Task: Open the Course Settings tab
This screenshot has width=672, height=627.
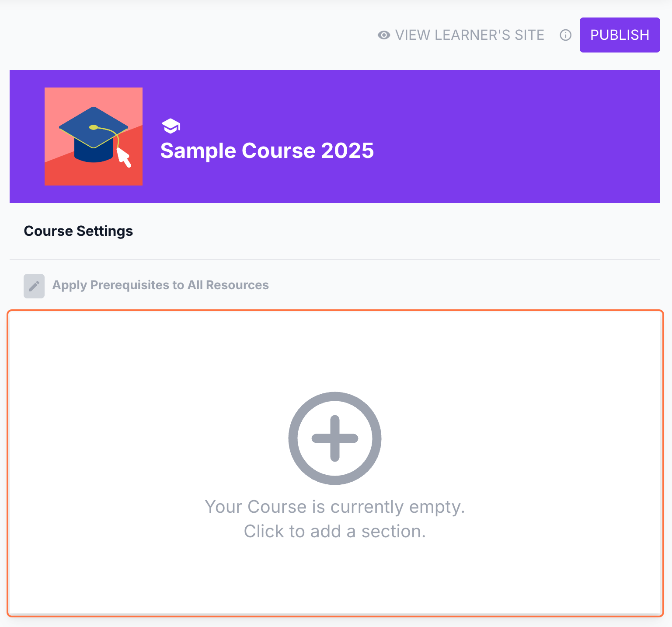Action: [x=78, y=231]
